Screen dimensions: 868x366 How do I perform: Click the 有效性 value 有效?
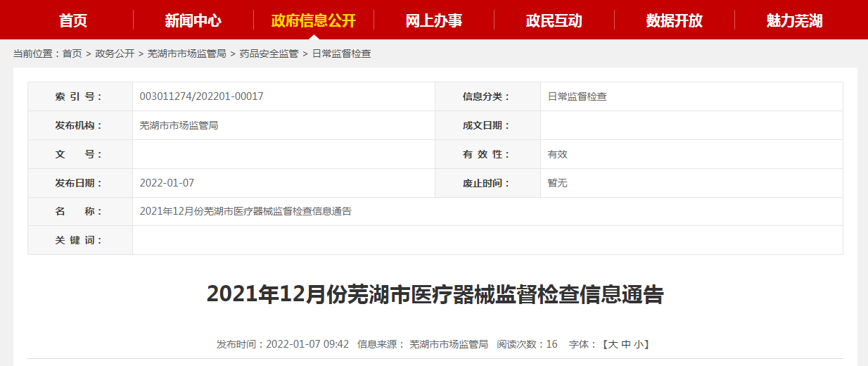point(558,154)
